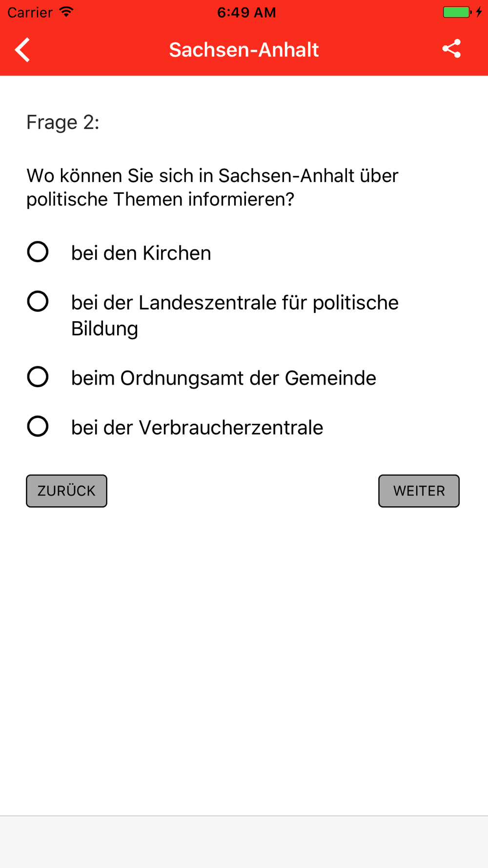This screenshot has width=488, height=868.
Task: Tap the Frage 2 heading
Action: tap(63, 122)
